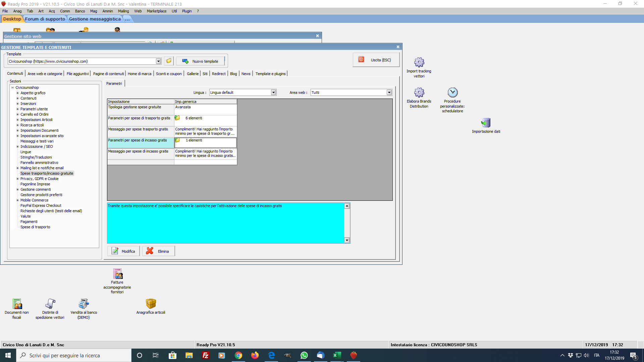Open the Aree web e categorie tab
This screenshot has height=362, width=644.
coord(45,74)
